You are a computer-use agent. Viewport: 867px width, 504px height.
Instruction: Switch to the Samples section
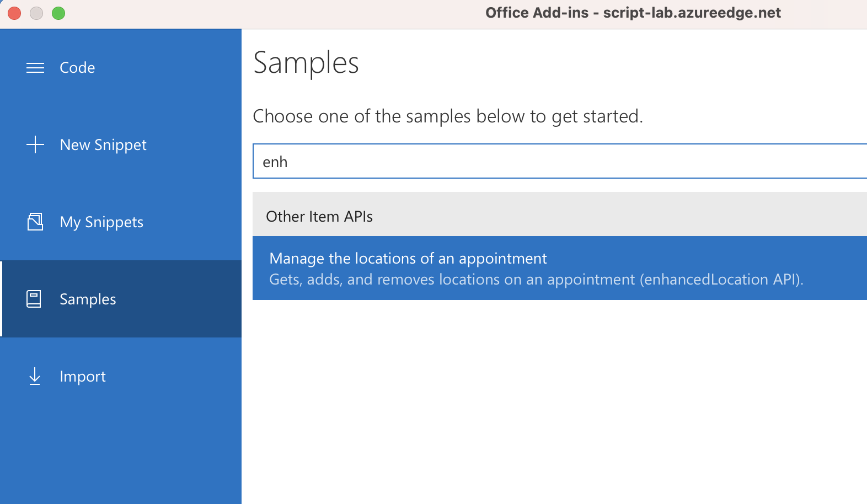pos(87,299)
